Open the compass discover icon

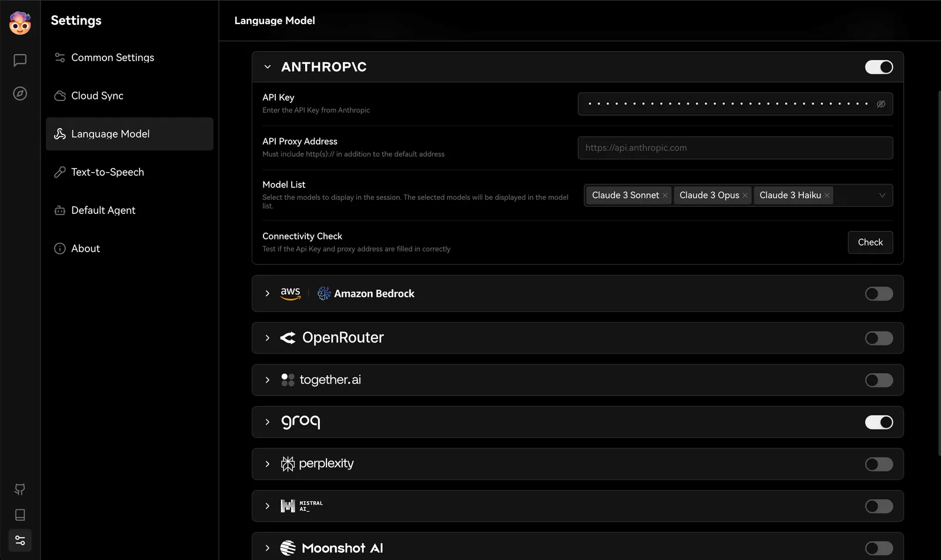(20, 93)
